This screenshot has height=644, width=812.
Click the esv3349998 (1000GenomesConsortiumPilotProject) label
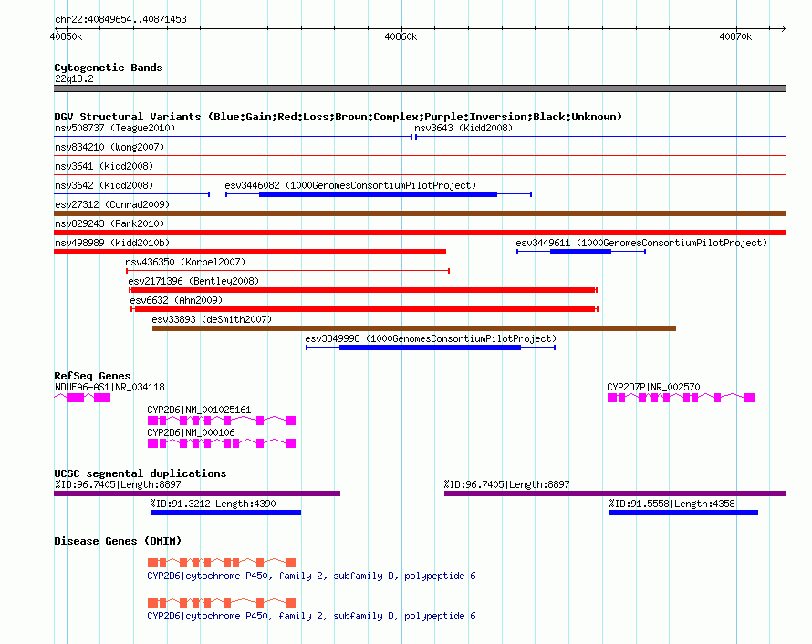pyautogui.click(x=431, y=338)
